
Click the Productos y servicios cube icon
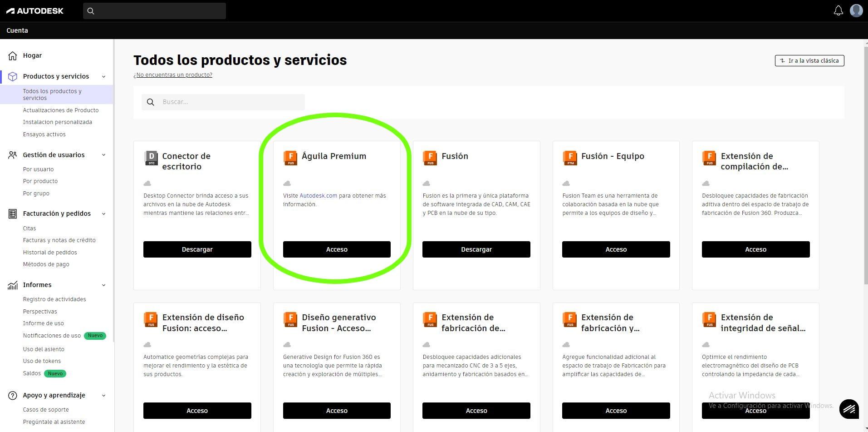tap(13, 76)
